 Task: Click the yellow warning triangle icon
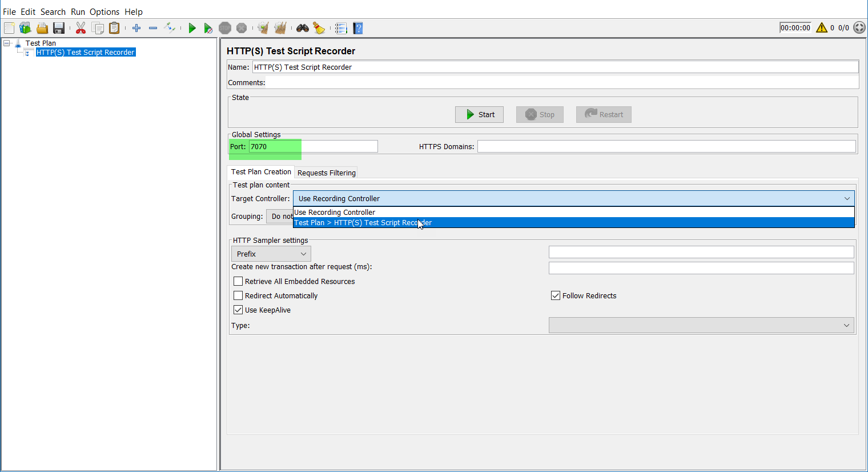822,27
